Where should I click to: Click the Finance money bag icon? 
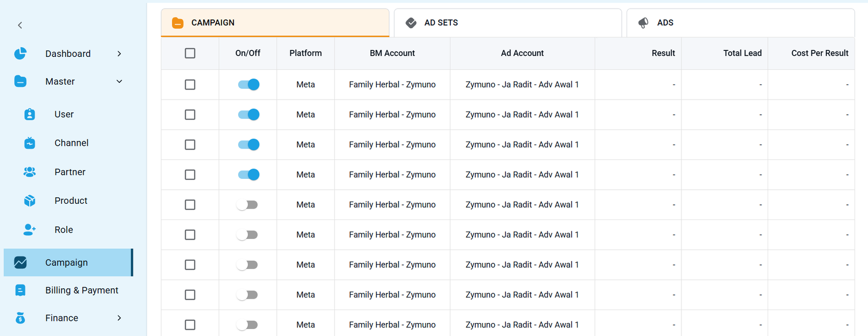coord(20,318)
